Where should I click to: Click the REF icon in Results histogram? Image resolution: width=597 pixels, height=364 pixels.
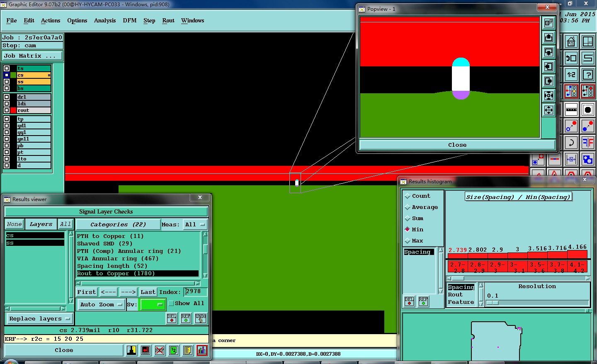pyautogui.click(x=423, y=301)
